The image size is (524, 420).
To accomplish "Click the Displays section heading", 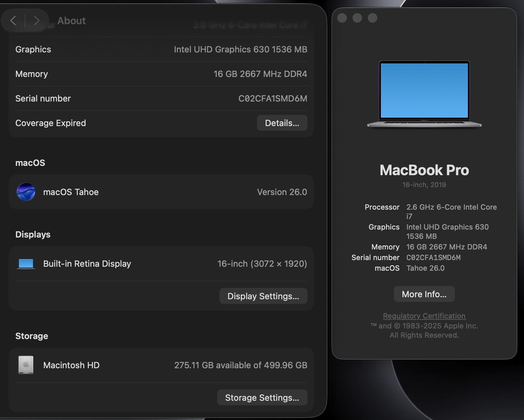I will 33,235.
